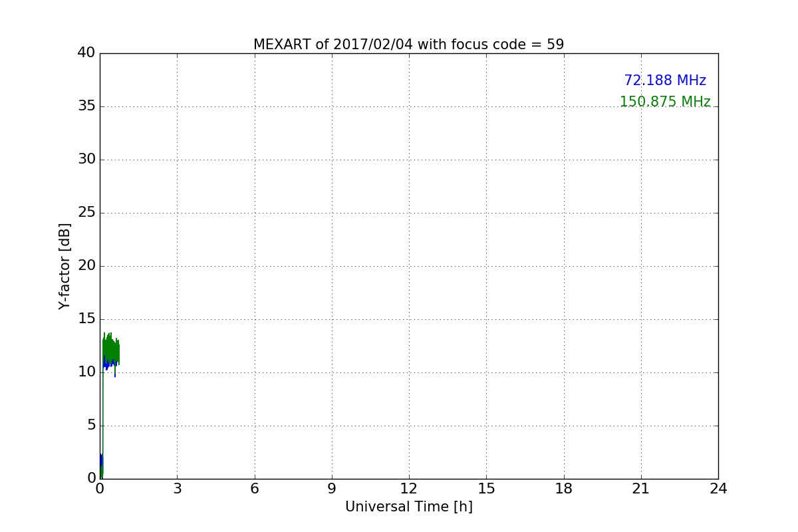798x532 pixels.
Task: Click the y-axis tick value 10
Action: (x=86, y=372)
